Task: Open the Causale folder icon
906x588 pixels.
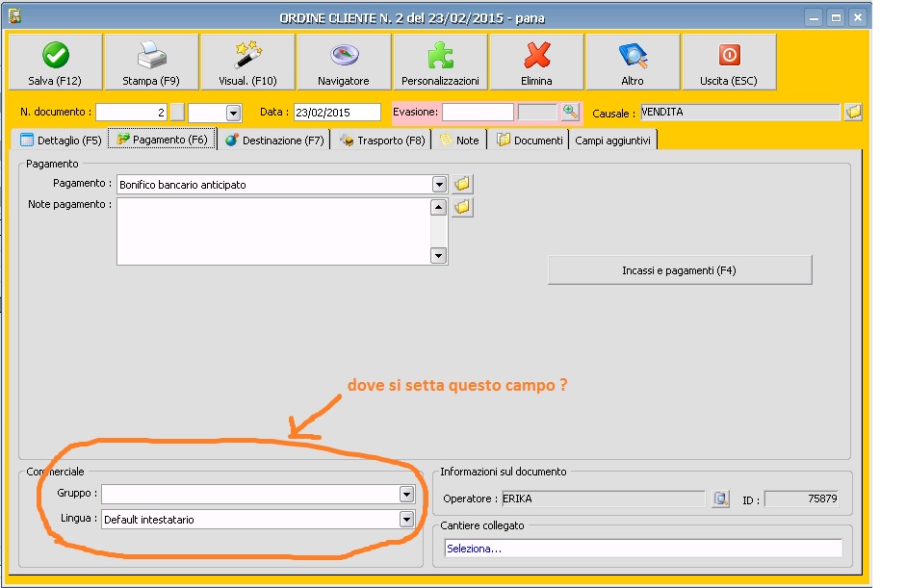Action: click(853, 112)
